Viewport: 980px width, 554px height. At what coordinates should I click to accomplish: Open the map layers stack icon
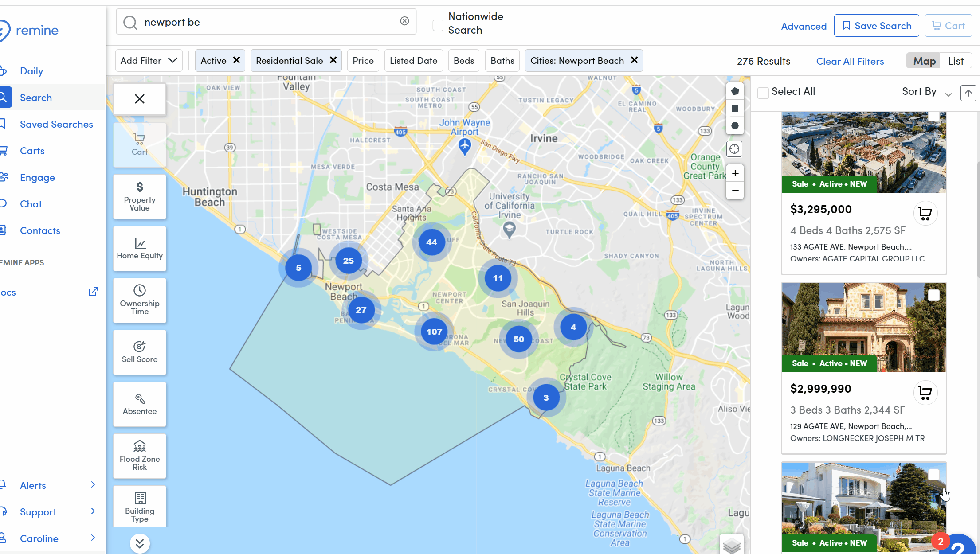pyautogui.click(x=732, y=545)
